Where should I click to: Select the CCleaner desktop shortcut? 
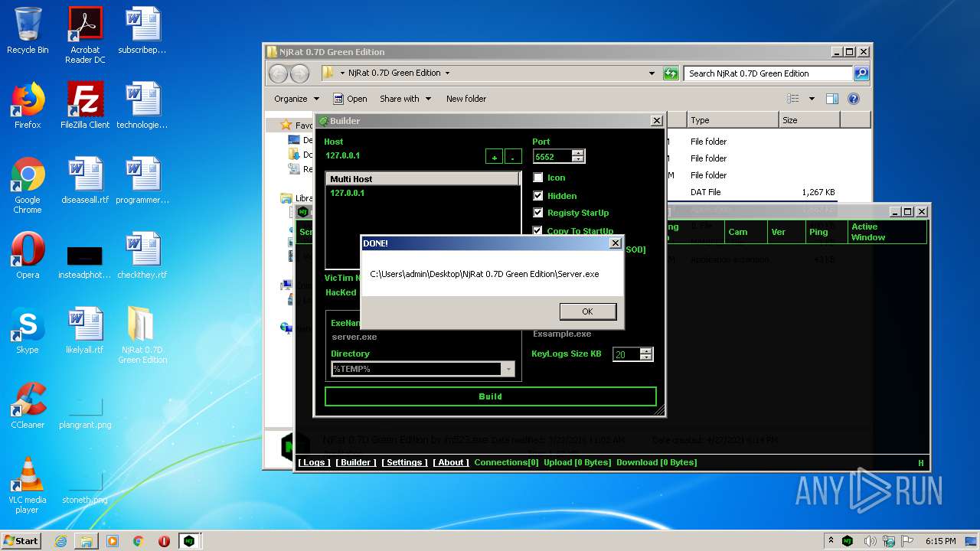(x=28, y=406)
